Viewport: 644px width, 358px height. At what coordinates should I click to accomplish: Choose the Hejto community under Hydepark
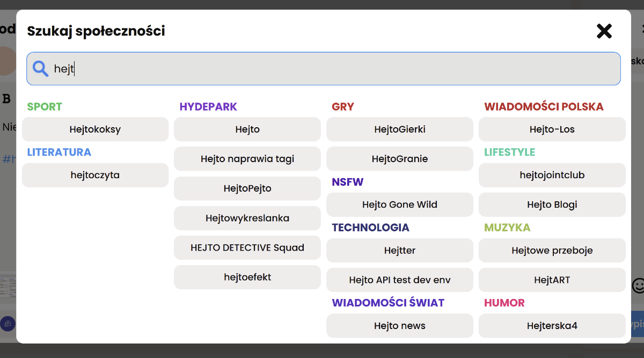tap(247, 129)
